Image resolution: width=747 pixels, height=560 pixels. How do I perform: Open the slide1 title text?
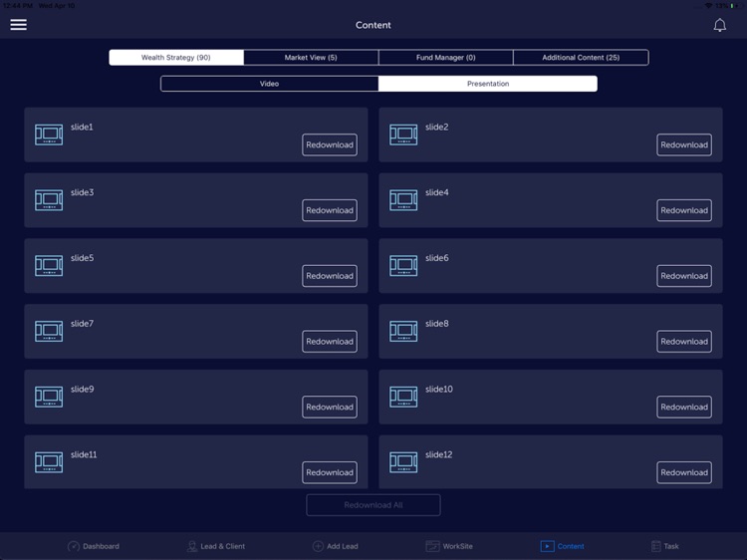coord(82,127)
